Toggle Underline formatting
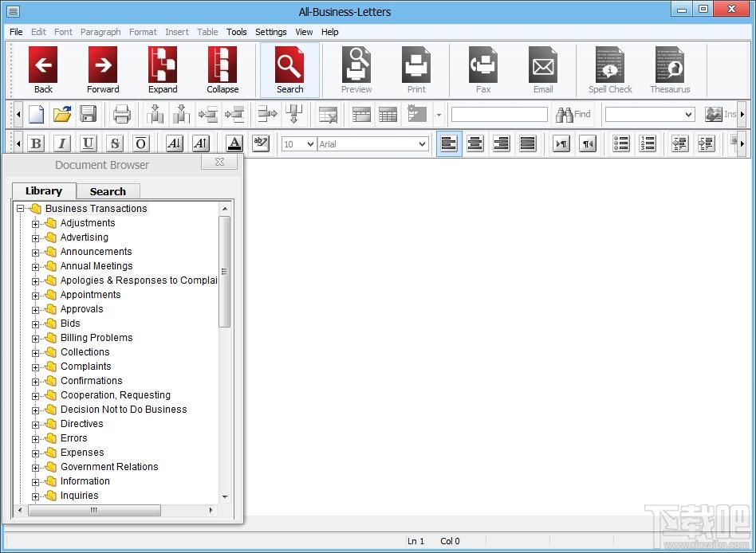The width and height of the screenshot is (756, 553). (x=89, y=144)
